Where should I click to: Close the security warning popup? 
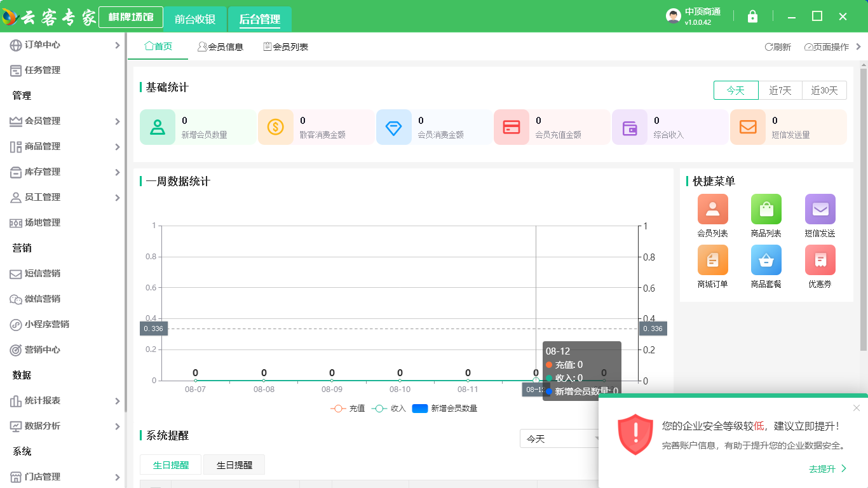(x=856, y=408)
